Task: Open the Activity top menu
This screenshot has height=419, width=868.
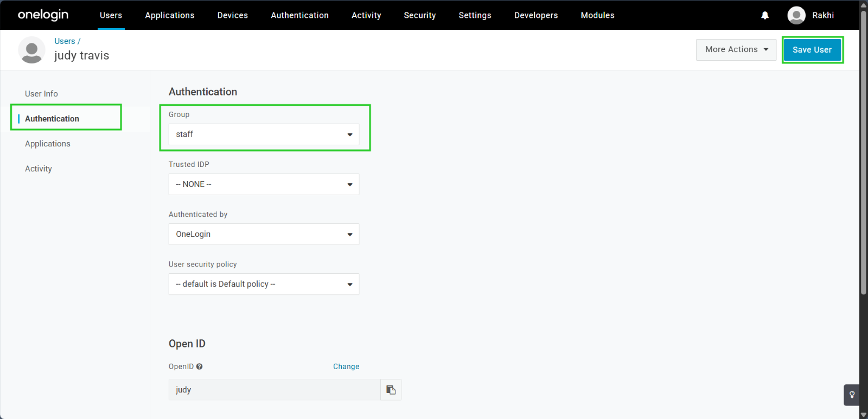Action: pos(366,15)
